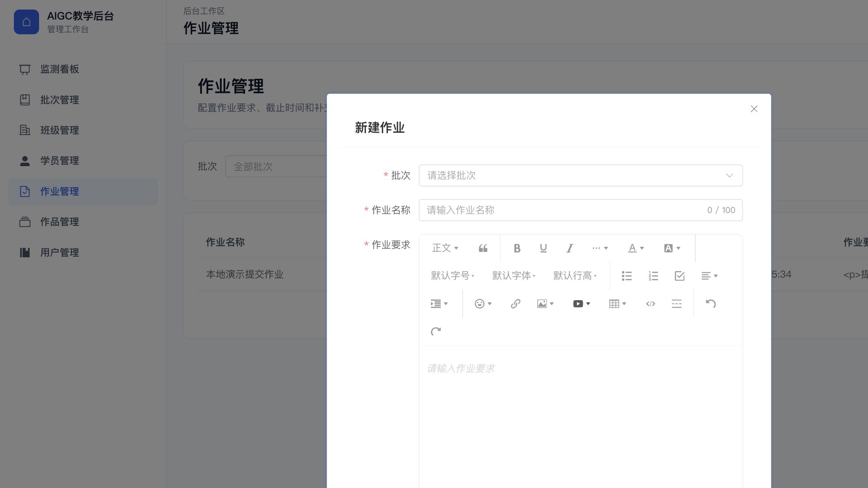Redo the last editor action
The height and width of the screenshot is (488, 868).
click(436, 331)
